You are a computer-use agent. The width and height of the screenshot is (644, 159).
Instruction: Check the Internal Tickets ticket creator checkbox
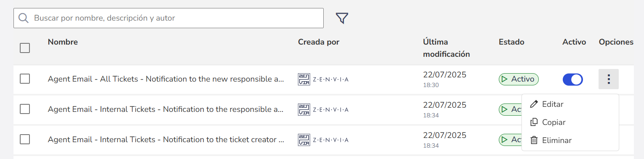click(25, 139)
